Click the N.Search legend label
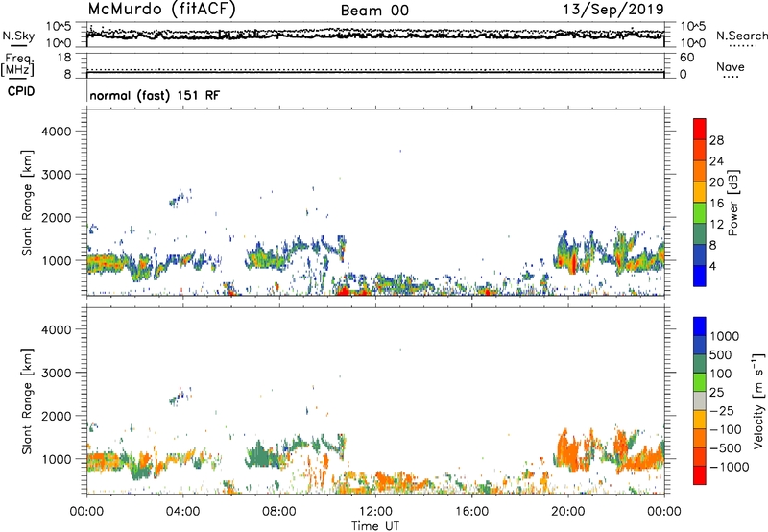This screenshot has width=768, height=532. click(x=741, y=36)
